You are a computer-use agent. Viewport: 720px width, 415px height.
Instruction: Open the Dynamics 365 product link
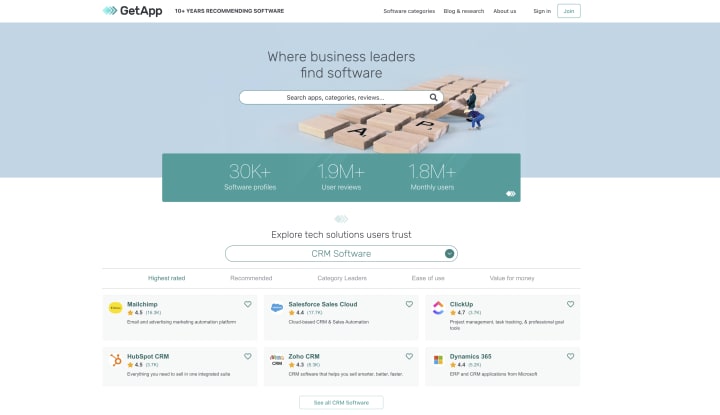471,357
